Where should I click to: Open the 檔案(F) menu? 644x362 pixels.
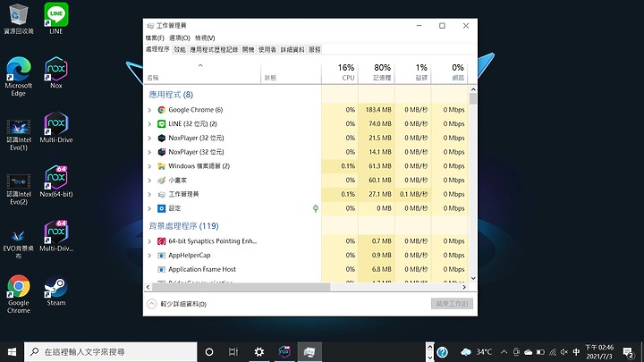155,38
